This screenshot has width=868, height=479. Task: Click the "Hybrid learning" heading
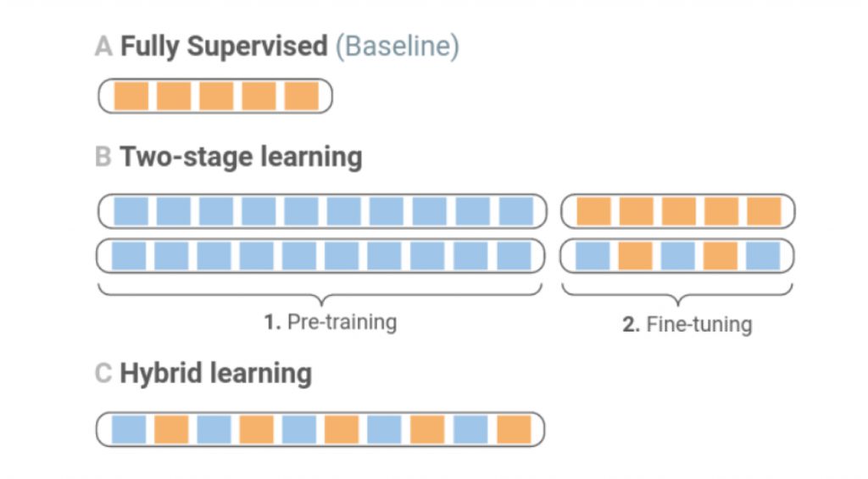[215, 373]
